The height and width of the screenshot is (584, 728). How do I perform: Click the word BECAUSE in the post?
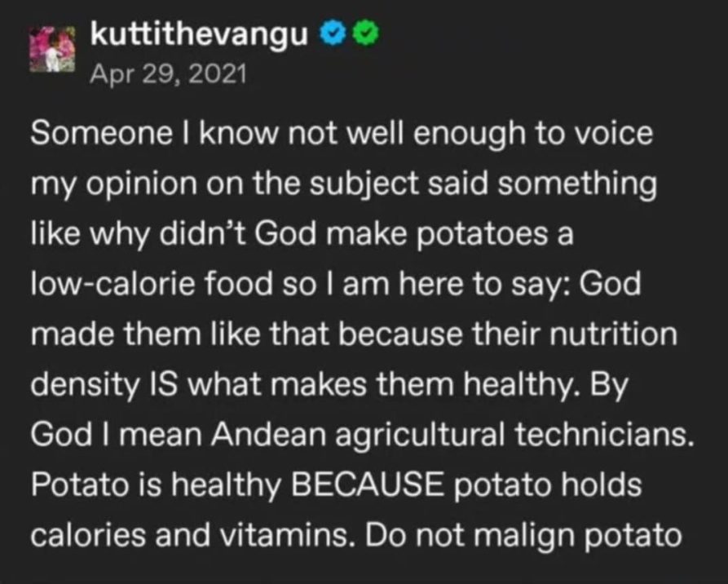pos(367,484)
